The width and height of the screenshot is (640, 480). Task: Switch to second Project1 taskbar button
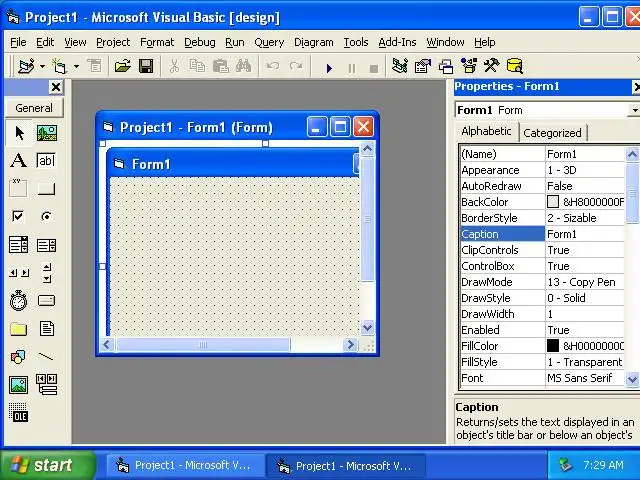coord(345,466)
